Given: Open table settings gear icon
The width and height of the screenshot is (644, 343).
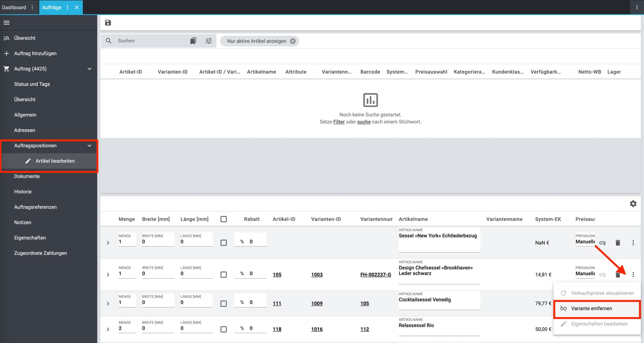Looking at the screenshot, I should coord(633,204).
